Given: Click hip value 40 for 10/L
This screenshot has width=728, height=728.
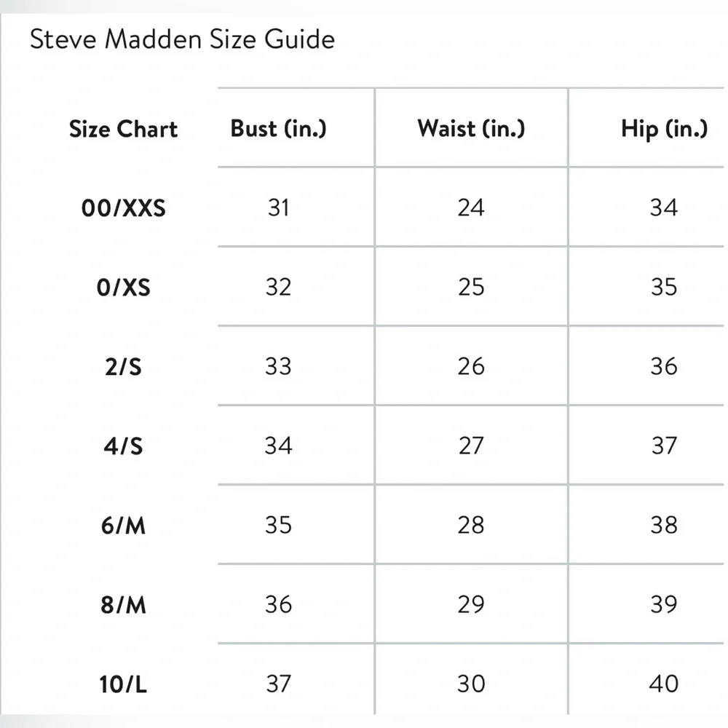Looking at the screenshot, I should 664,684.
